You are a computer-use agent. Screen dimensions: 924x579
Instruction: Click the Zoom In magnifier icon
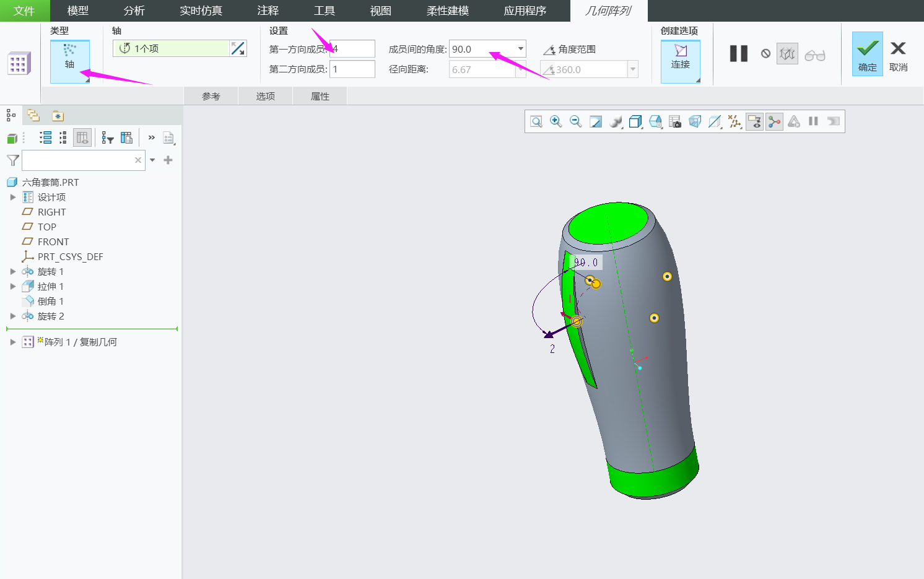pos(556,122)
